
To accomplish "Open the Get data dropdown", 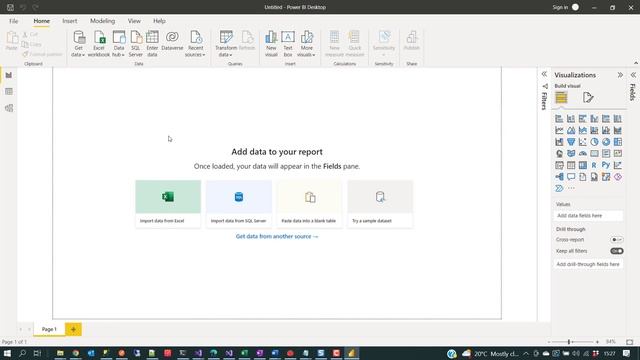I will click(x=78, y=43).
